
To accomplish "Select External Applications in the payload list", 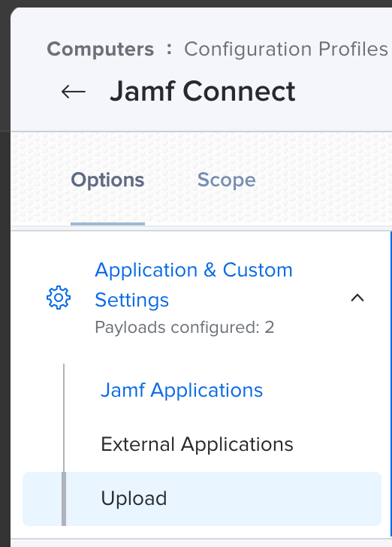I will click(x=197, y=444).
